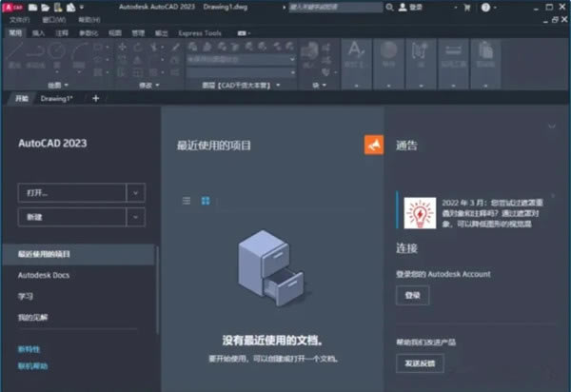The width and height of the screenshot is (571, 392).
Task: Click the shopping cart icon in title bar
Action: point(467,8)
